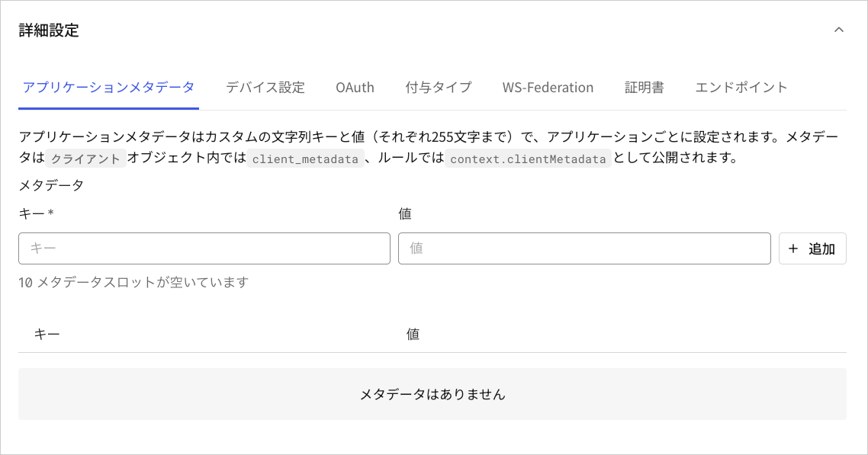Collapse 詳細設定 using the chevron icon
Image resolution: width=868 pixels, height=455 pixels.
[837, 30]
